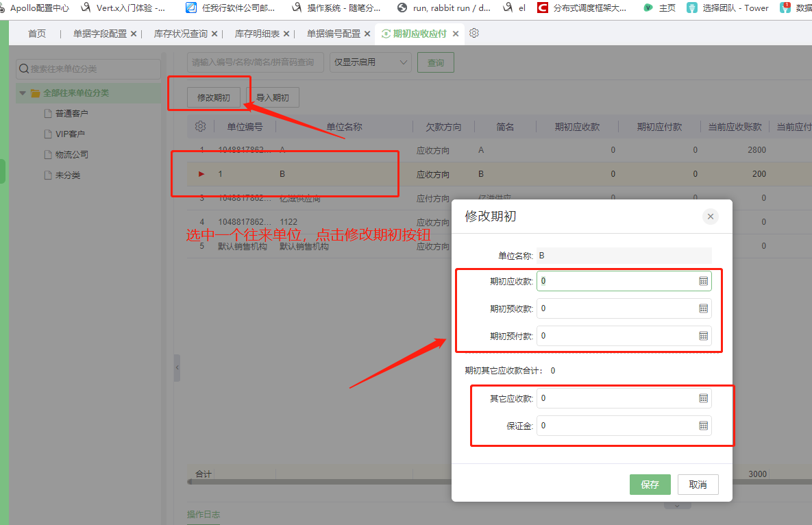Click the 欠款方向 column header
812x525 pixels.
(x=443, y=127)
